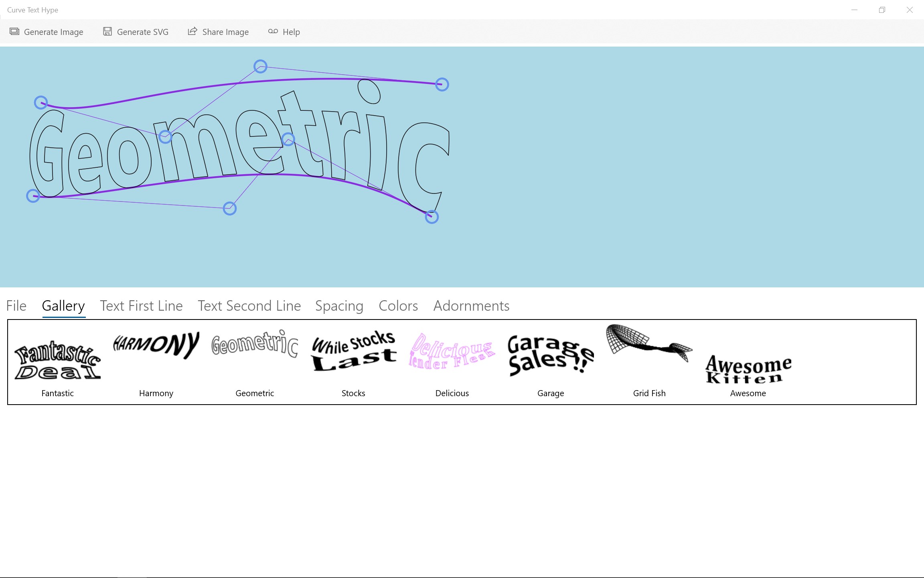Screen dimensions: 924x578
Task: Open the File tab
Action: [x=16, y=306]
